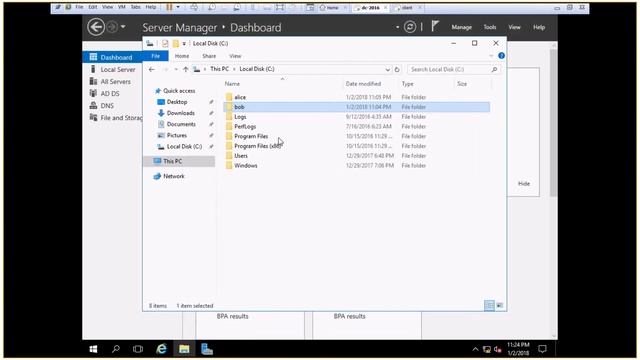Click refresh button beside address bar
This screenshot has width=640, height=360.
(397, 69)
